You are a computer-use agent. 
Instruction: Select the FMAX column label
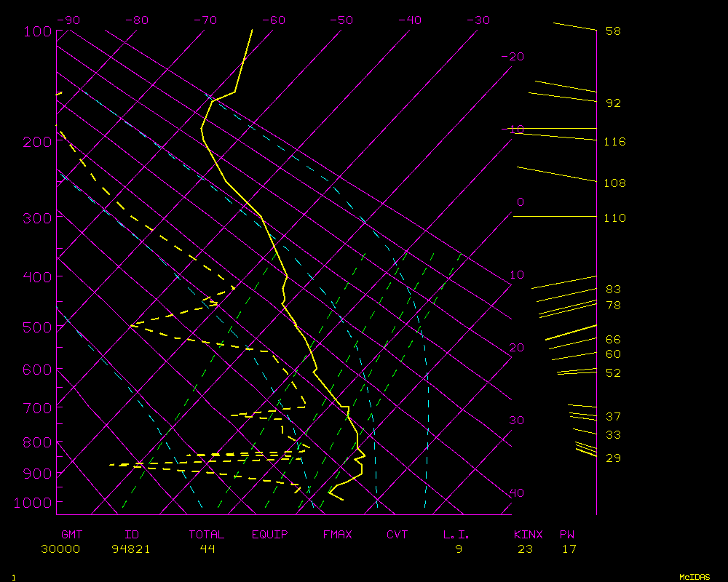pos(338,535)
